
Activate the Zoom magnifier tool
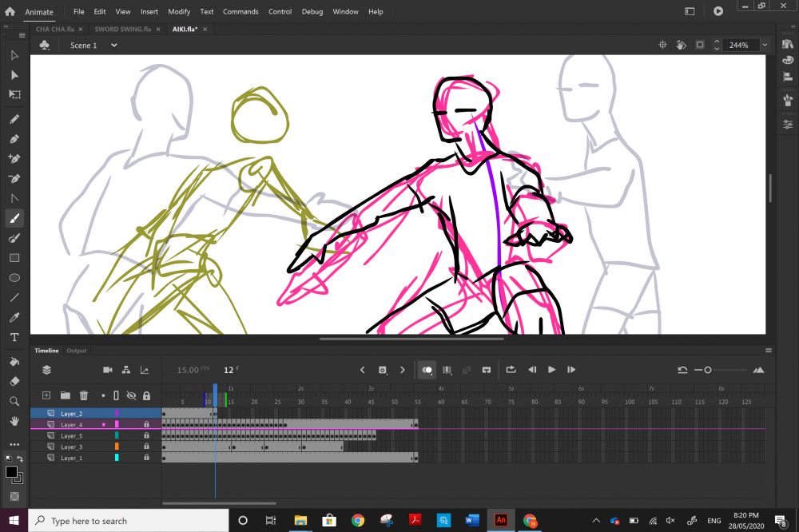pos(14,401)
